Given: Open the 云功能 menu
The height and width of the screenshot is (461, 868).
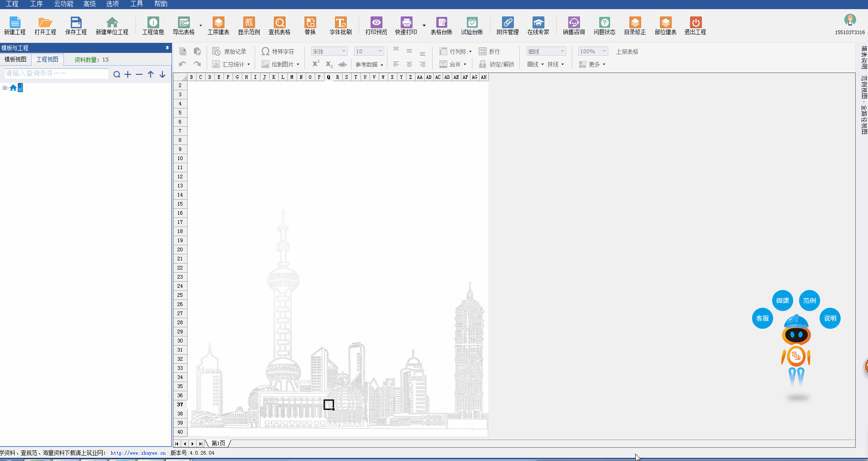Looking at the screenshot, I should (63, 4).
